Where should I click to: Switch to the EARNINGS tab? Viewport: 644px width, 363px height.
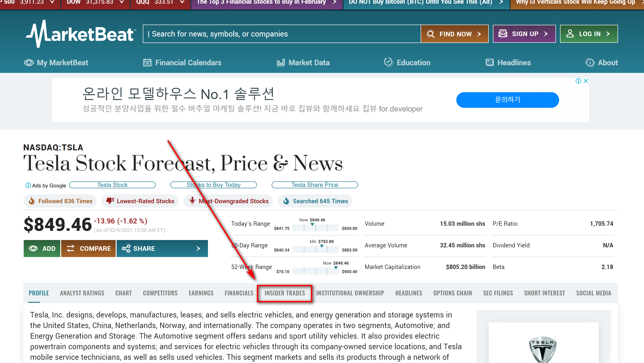[201, 293]
